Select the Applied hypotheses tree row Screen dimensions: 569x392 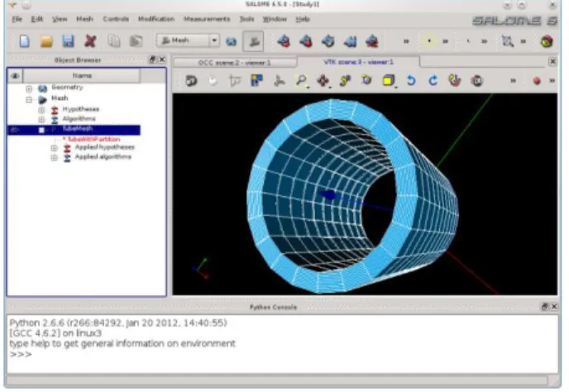click(x=104, y=147)
